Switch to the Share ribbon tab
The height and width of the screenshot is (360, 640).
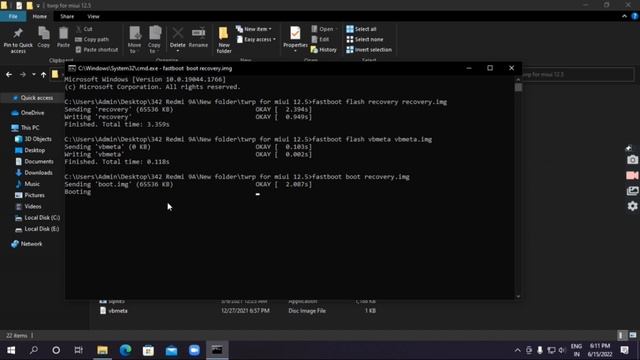tap(67, 16)
